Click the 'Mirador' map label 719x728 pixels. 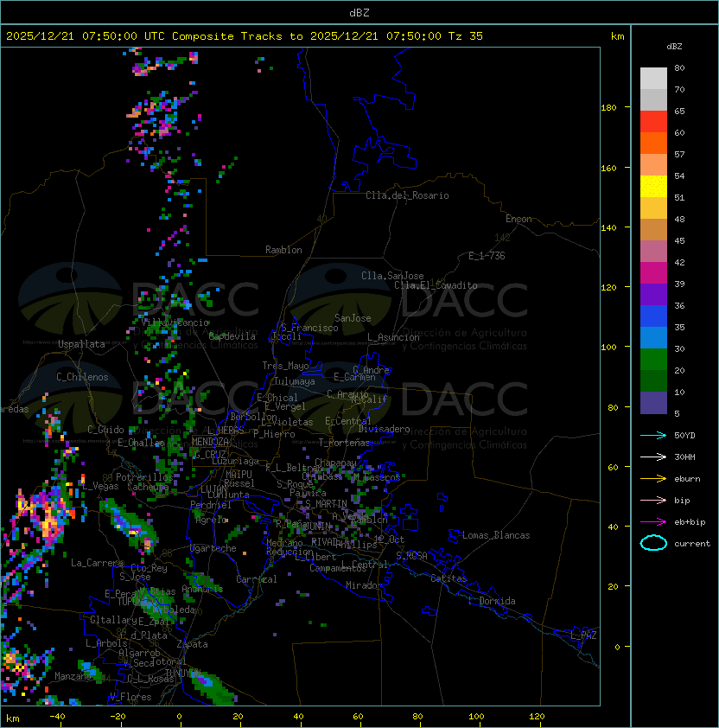point(364,585)
